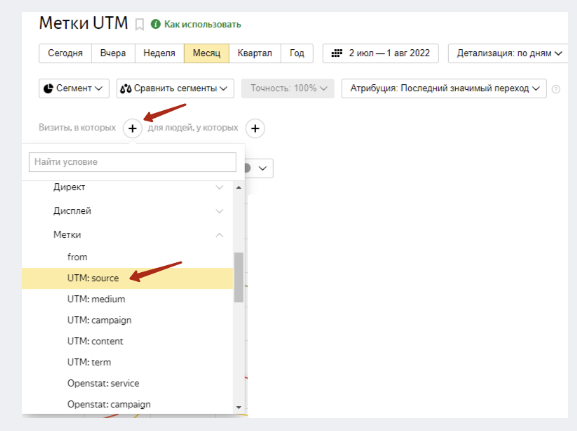Click the green info icon beside Как использовать
The height and width of the screenshot is (431, 577).
click(156, 24)
